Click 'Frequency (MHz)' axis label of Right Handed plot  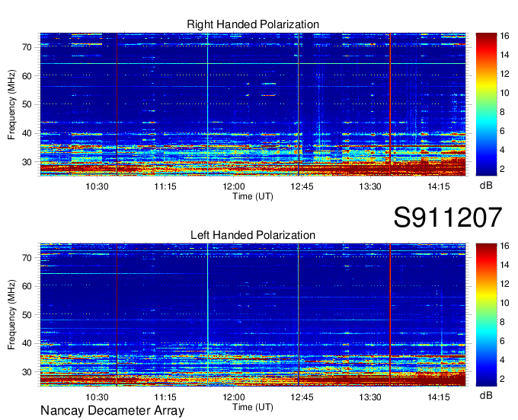(11, 104)
